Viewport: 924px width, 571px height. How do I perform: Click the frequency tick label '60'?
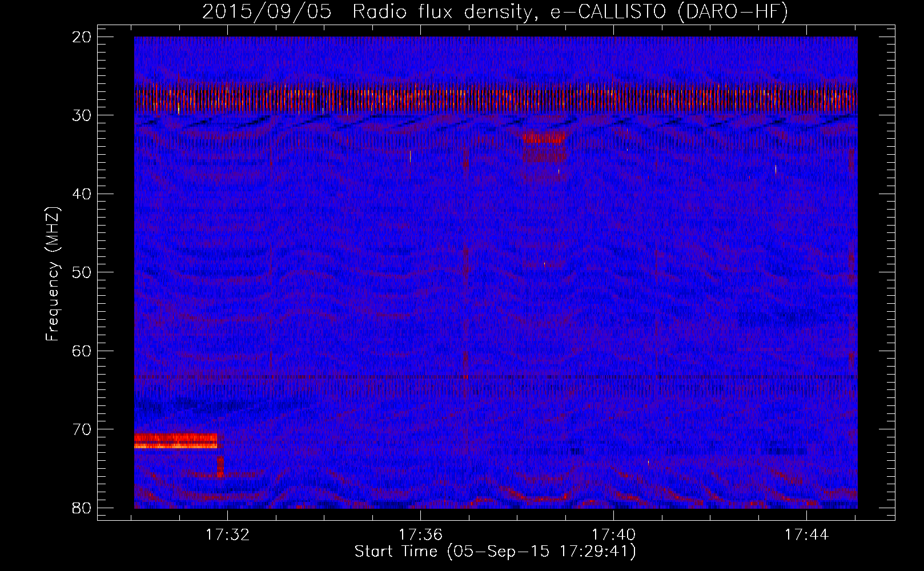pos(82,351)
